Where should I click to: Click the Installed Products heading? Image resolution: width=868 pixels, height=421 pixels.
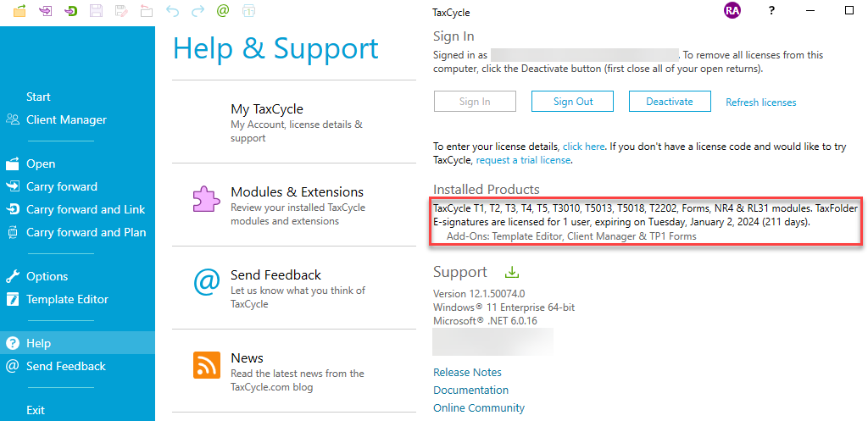pos(486,190)
